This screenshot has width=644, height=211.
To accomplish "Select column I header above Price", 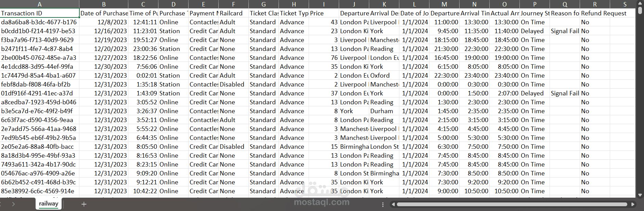I will pyautogui.click(x=324, y=4).
